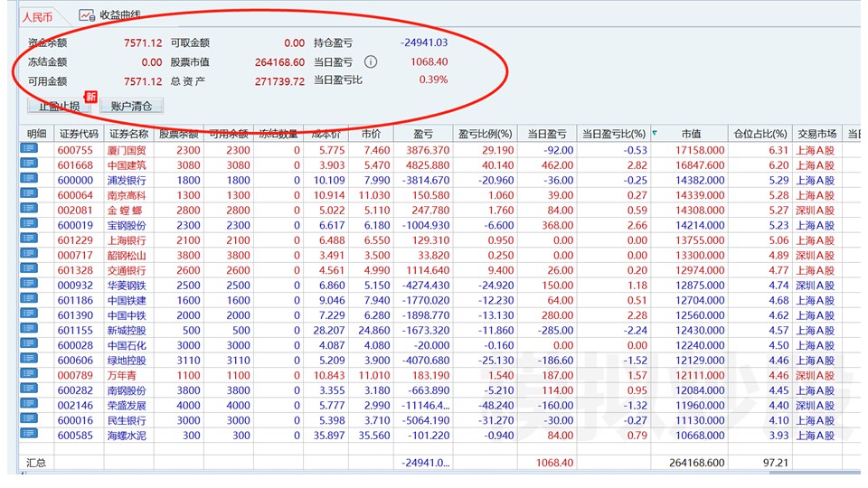Toggle sort arrow on 市值 column
Screen dimensions: 868x488
(x=655, y=132)
